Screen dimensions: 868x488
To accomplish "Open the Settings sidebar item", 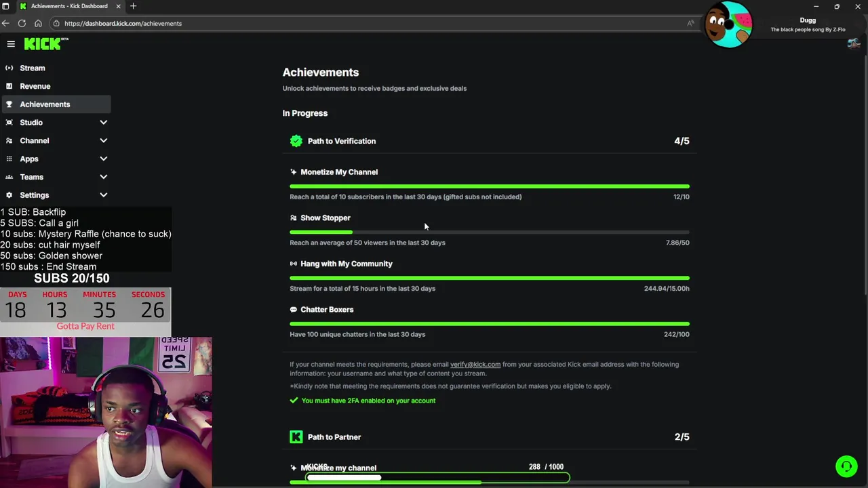I will (35, 195).
